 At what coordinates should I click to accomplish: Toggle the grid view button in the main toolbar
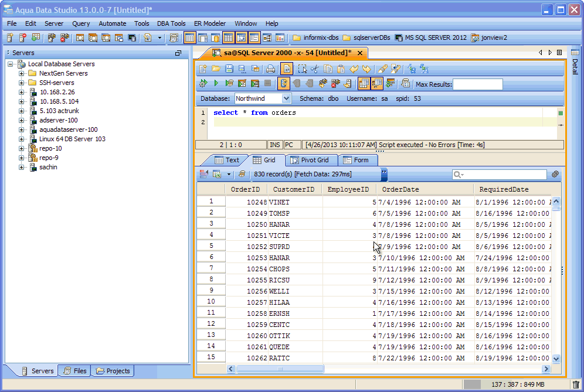[228, 38]
